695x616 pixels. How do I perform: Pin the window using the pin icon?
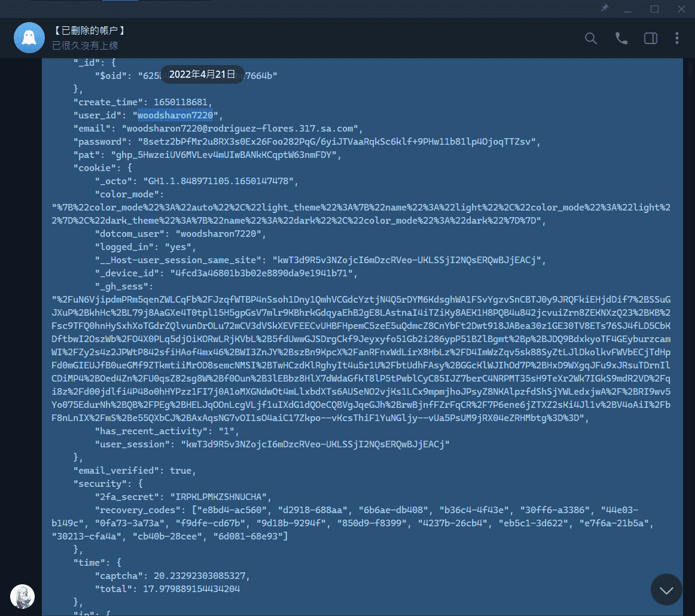[x=605, y=8]
